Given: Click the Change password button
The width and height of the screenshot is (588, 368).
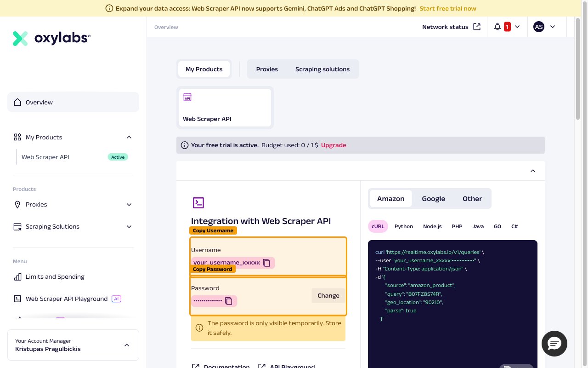Looking at the screenshot, I should click(328, 295).
